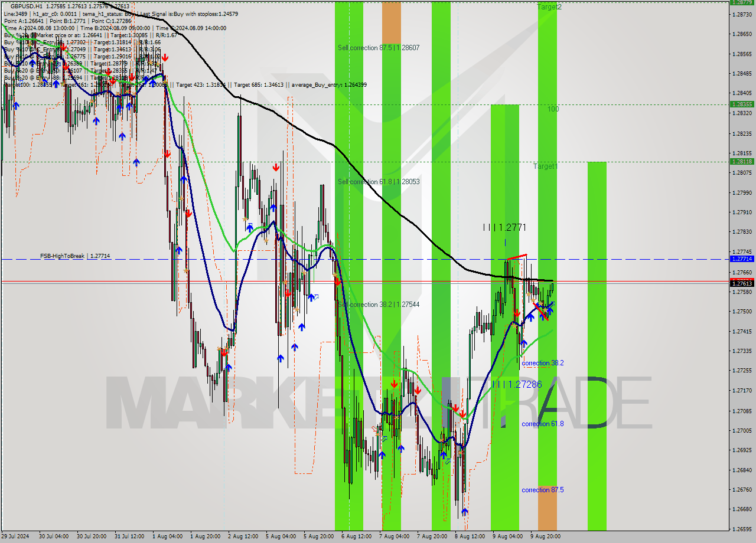This screenshot has height=543, width=756.
Task: Click the current price tag 1.27613
Action: click(741, 283)
